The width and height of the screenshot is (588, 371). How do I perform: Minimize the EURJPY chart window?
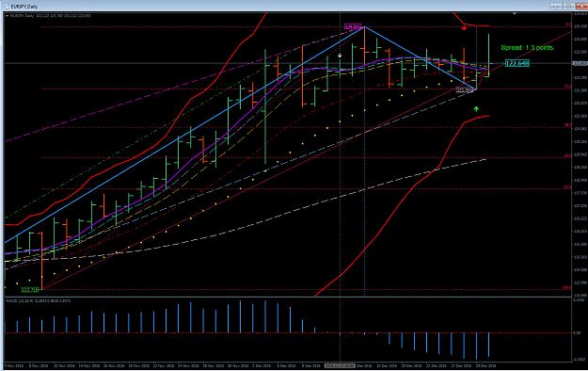tap(556, 7)
